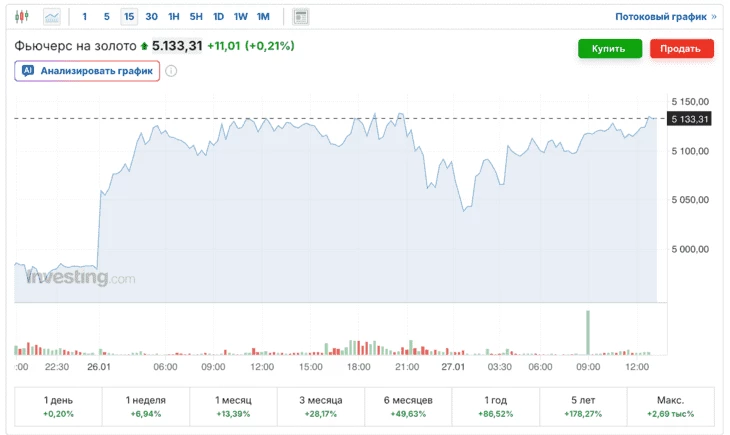
Task: Choose the 1M chart interval
Action: point(263,17)
